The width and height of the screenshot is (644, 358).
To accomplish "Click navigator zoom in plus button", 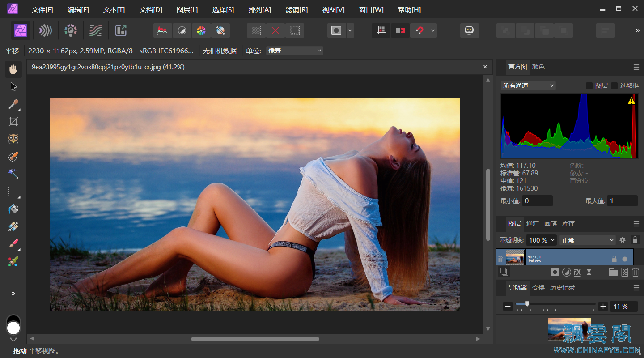I will tap(603, 307).
